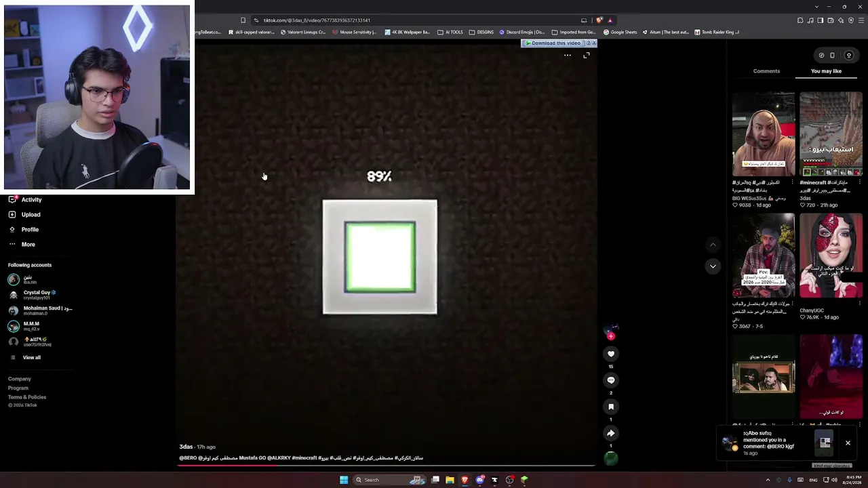Open the Upload page in the sidebar
This screenshot has width=868, height=488.
pyautogui.click(x=25, y=215)
